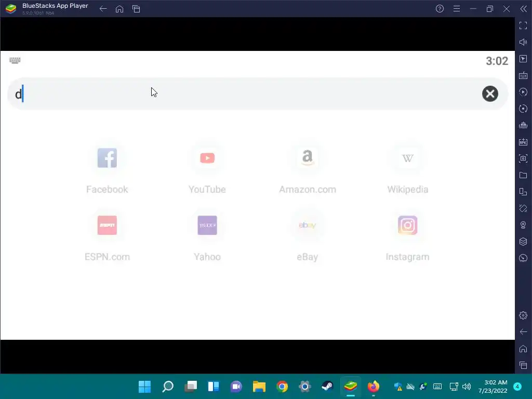Open the Instagram shortcut icon
Screen dimensions: 532x399
(407, 225)
